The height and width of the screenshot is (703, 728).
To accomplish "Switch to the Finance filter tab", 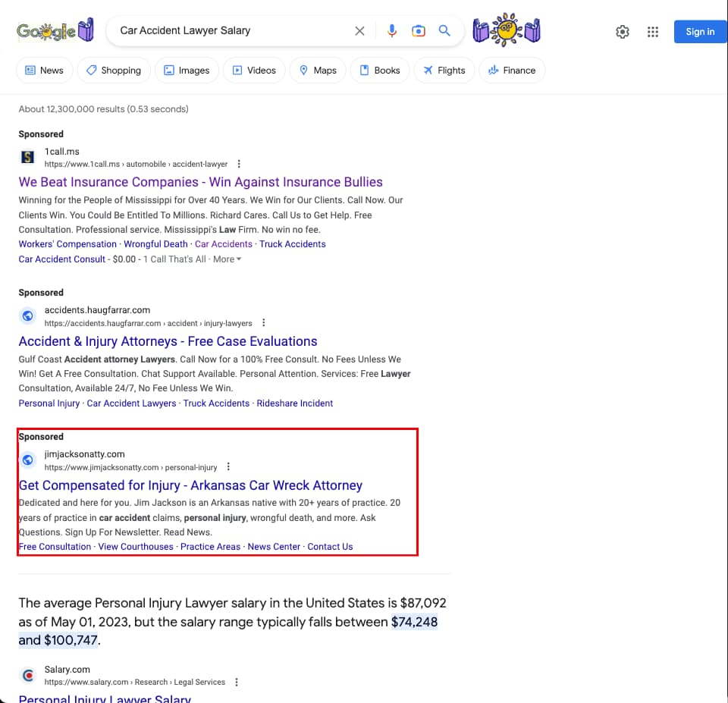I will 512,70.
